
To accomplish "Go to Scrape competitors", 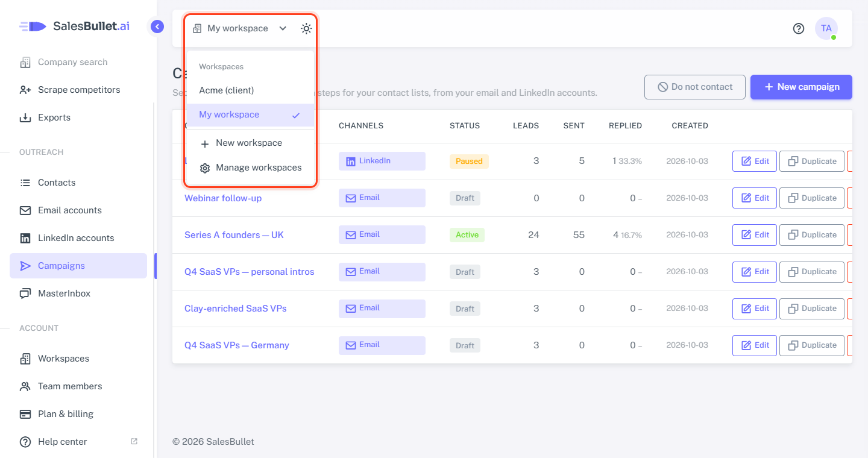I will [78, 90].
